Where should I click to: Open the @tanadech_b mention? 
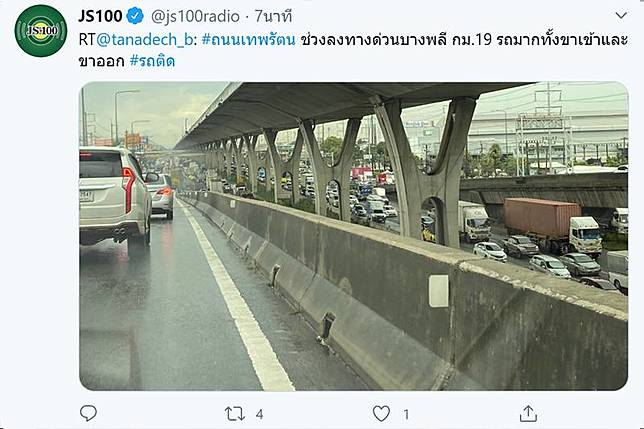[x=144, y=40]
